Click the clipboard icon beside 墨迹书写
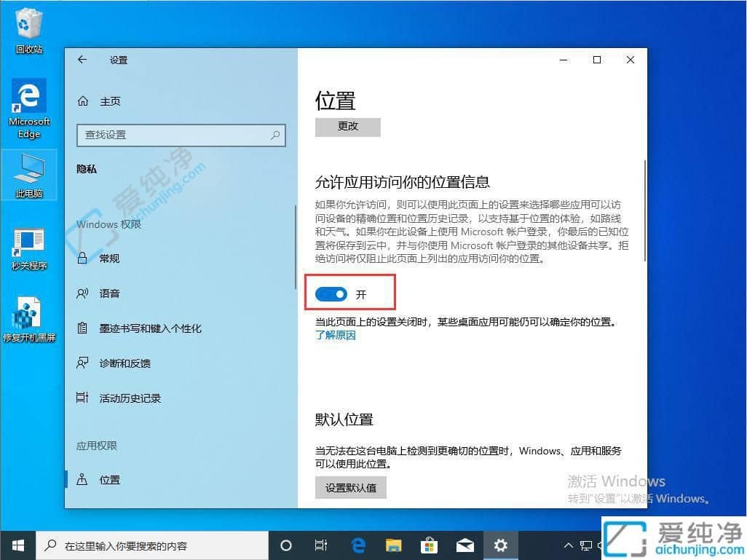 pyautogui.click(x=82, y=328)
